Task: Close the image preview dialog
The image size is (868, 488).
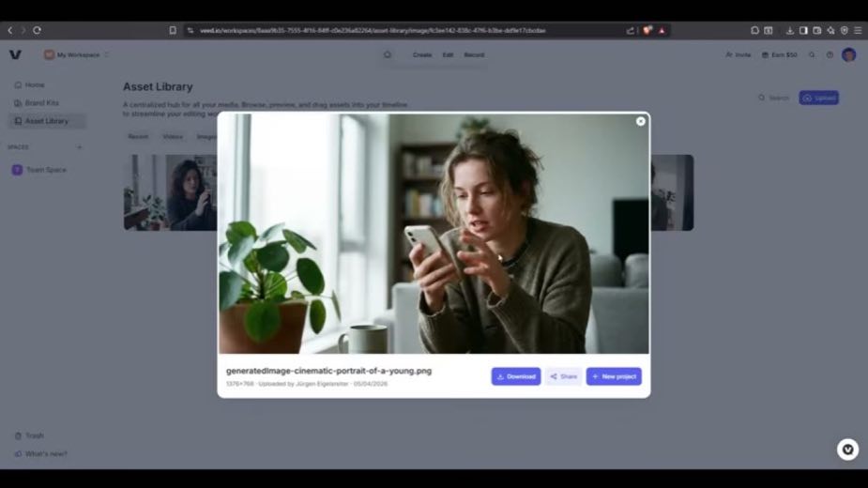Action: 641,121
